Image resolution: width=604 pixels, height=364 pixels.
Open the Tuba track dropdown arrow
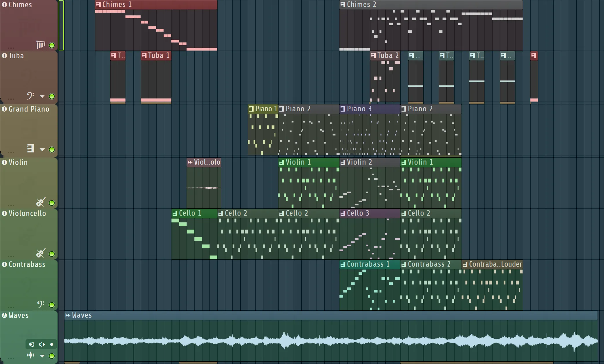[42, 96]
